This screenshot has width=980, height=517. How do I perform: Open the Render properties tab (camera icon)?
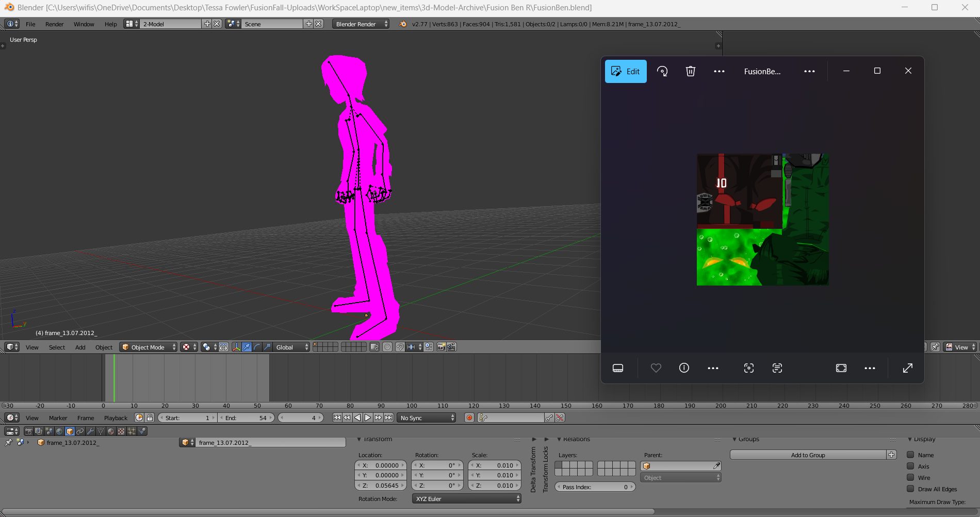pos(29,431)
